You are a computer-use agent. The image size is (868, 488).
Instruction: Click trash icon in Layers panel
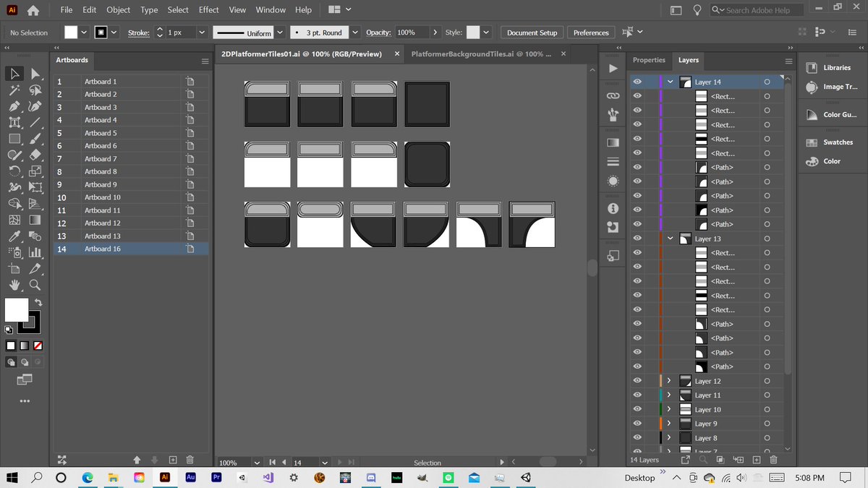tap(773, 460)
